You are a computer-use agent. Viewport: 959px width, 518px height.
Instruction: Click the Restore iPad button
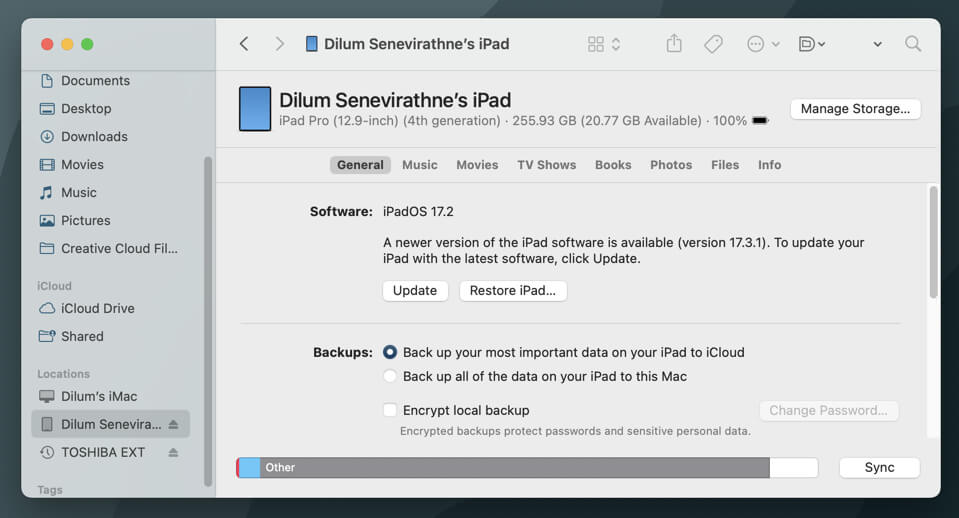tap(513, 290)
